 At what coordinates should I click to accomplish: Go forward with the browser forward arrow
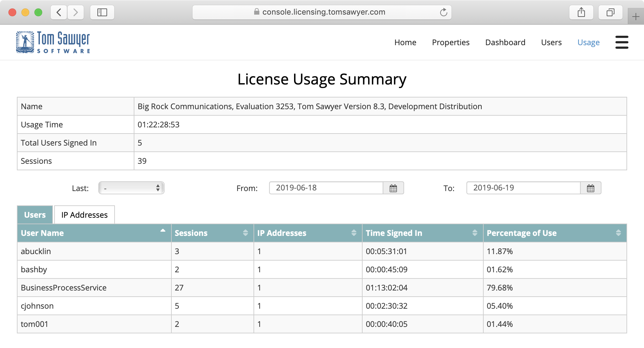[x=76, y=12]
